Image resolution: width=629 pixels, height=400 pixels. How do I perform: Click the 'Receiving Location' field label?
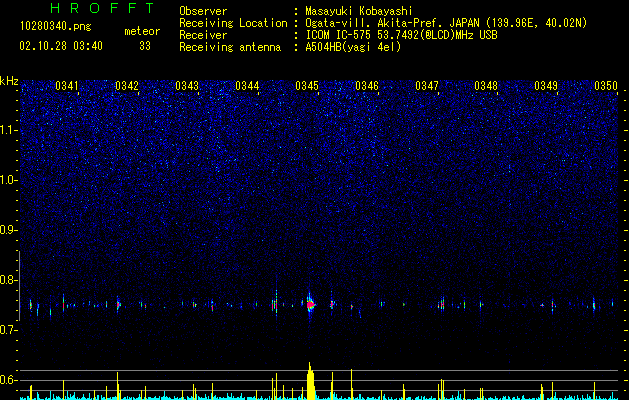233,23
